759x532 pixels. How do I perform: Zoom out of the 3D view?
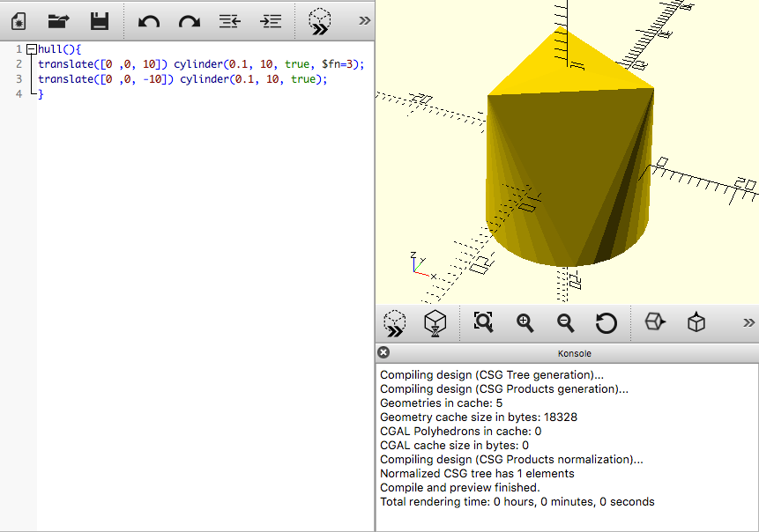click(x=565, y=322)
